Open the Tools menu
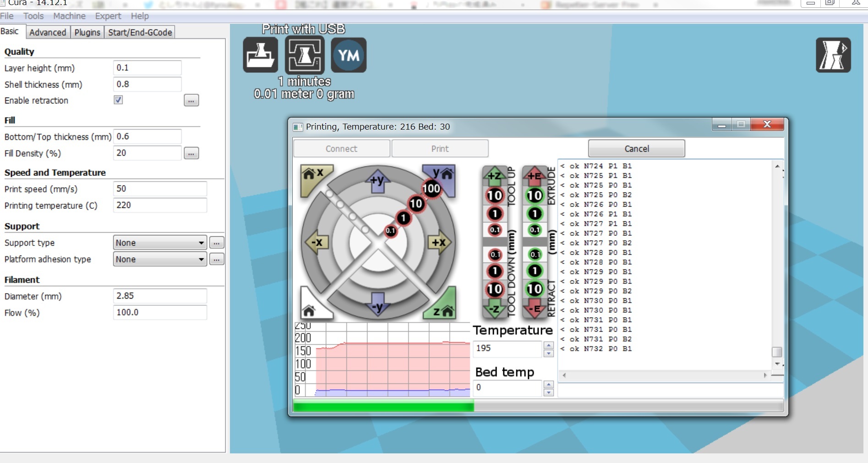The image size is (868, 463). coord(33,16)
